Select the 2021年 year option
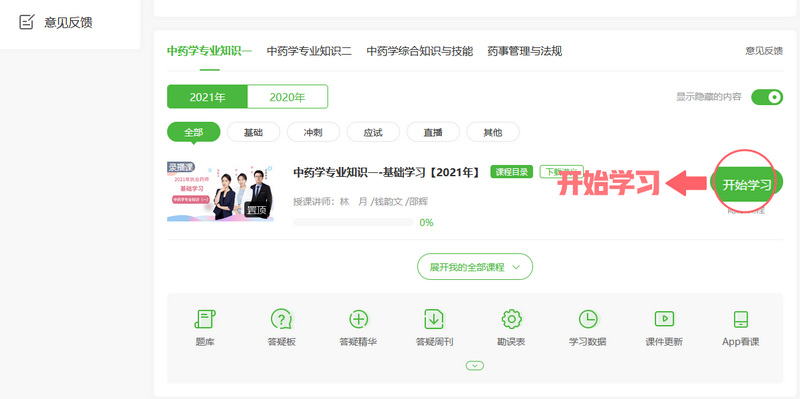 (207, 97)
